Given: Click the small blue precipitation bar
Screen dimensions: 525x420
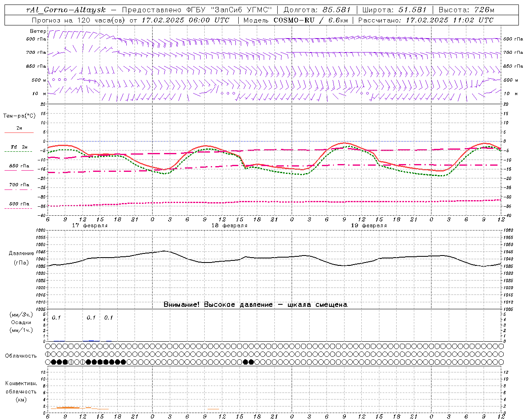Looking at the screenshot, I should click(x=91, y=340).
